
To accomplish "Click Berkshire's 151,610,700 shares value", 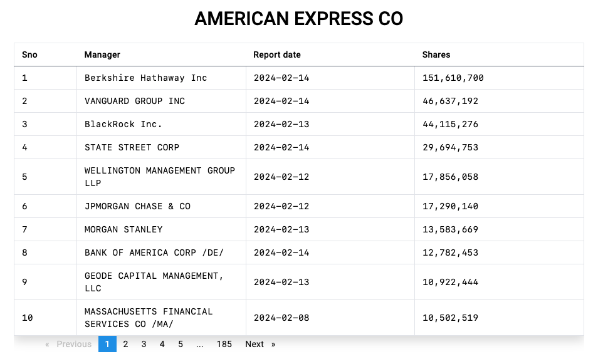I will [453, 78].
